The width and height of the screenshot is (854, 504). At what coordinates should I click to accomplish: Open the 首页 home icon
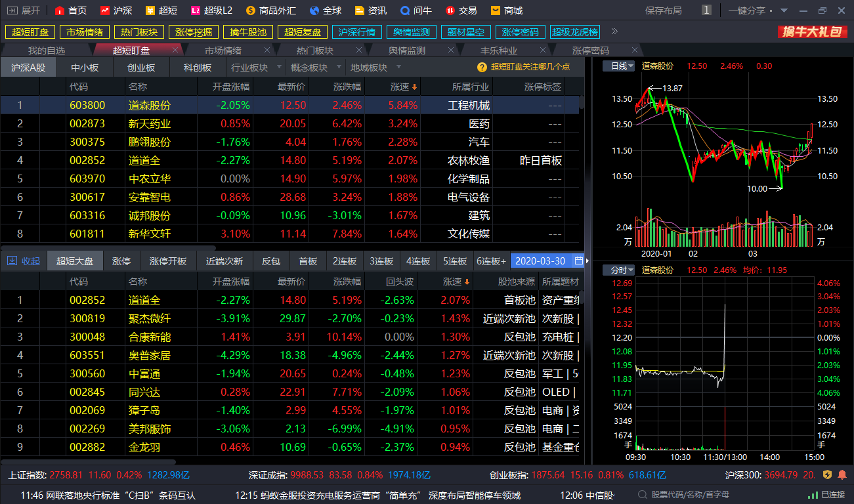pyautogui.click(x=60, y=10)
